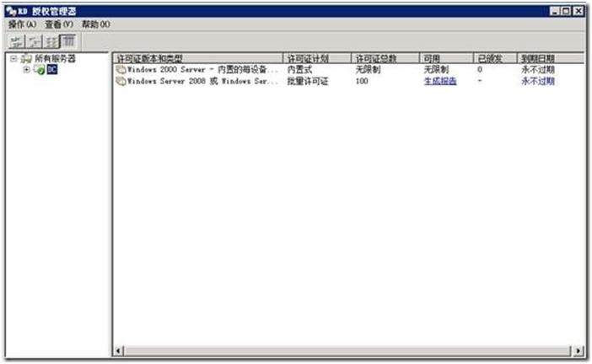
Task: Click 无限制 in the 可用 column
Action: 437,70
